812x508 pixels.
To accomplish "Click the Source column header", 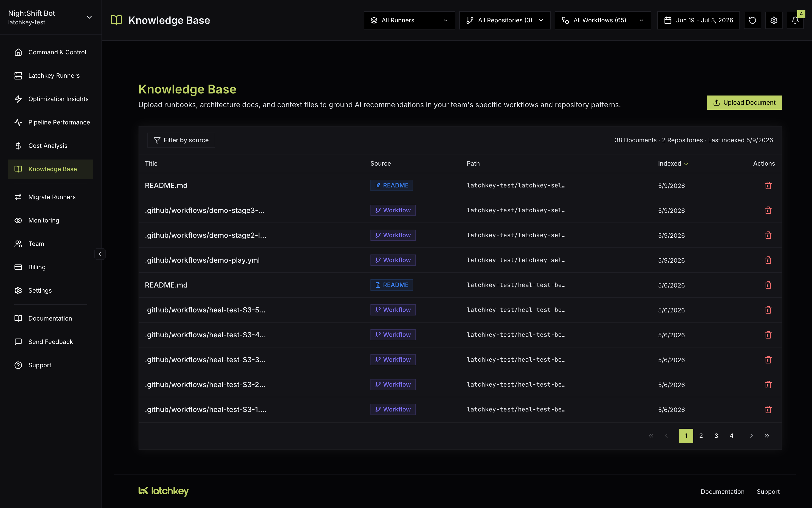I will 381,163.
